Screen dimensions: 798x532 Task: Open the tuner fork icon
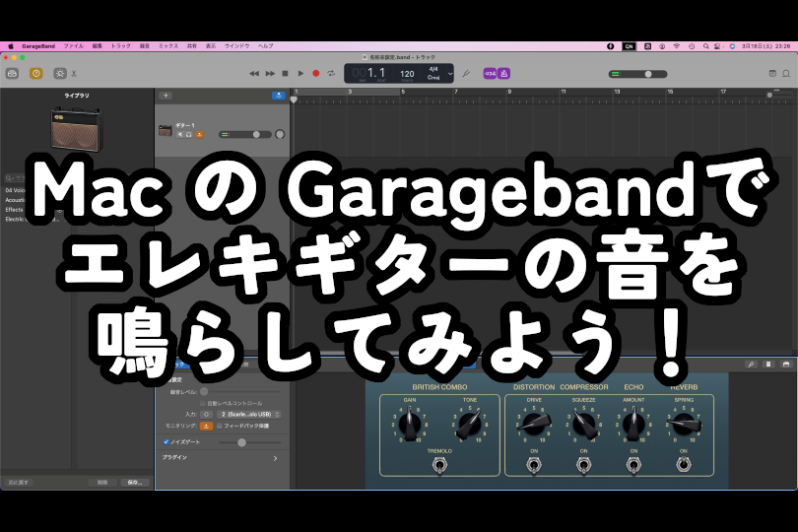tap(466, 73)
